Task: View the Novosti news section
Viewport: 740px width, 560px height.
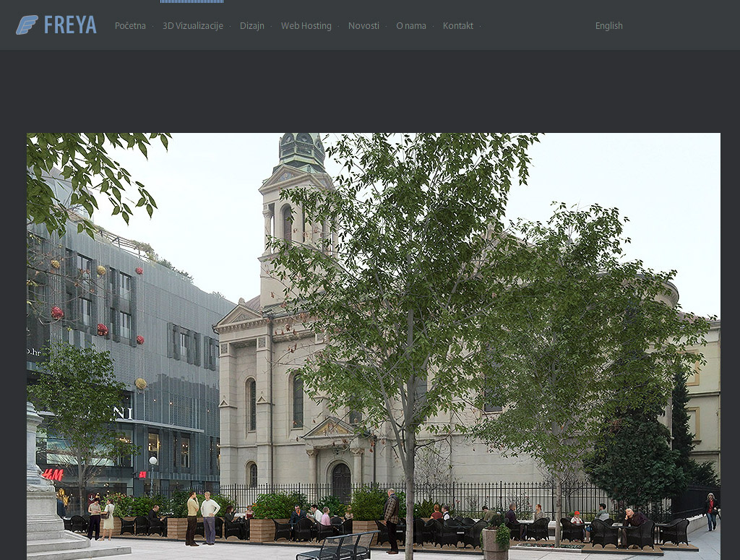Action: pyautogui.click(x=363, y=26)
